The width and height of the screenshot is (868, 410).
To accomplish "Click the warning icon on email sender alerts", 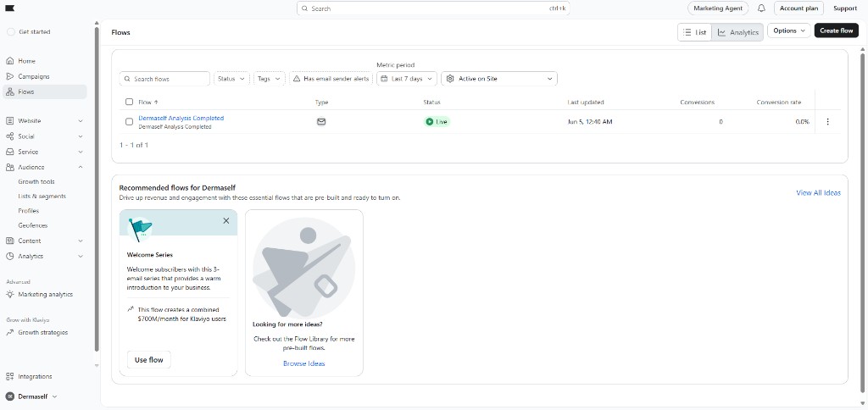I will [297, 79].
